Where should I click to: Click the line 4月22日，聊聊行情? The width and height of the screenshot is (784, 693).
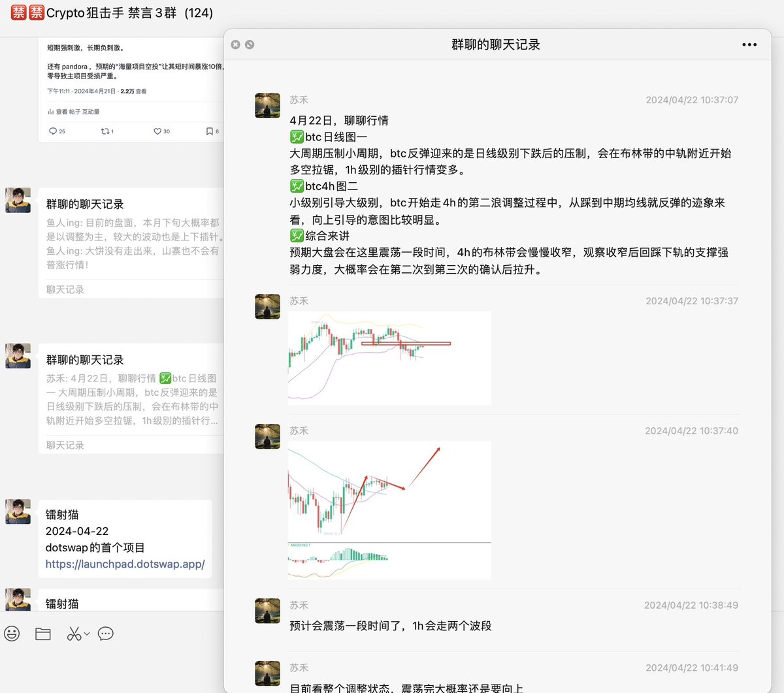click(x=339, y=120)
